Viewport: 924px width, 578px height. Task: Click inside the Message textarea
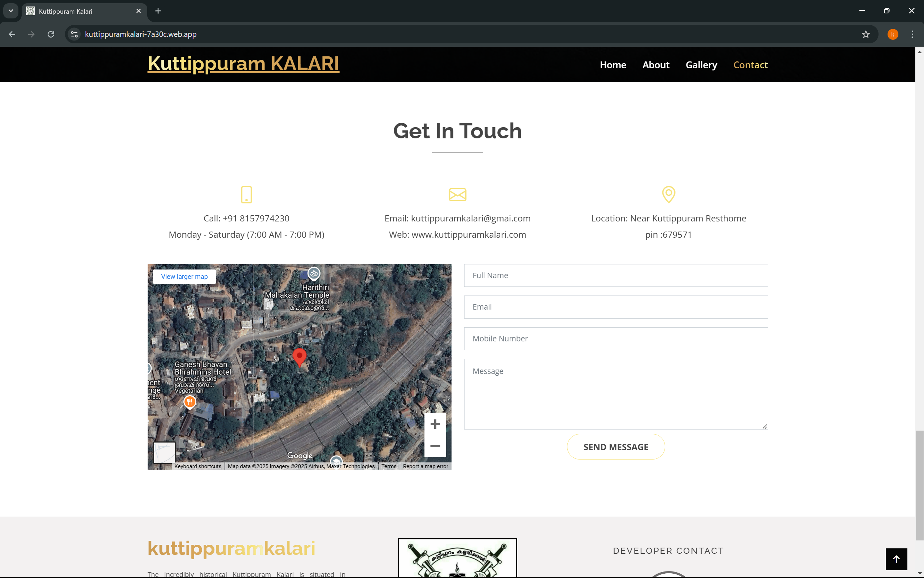click(616, 394)
